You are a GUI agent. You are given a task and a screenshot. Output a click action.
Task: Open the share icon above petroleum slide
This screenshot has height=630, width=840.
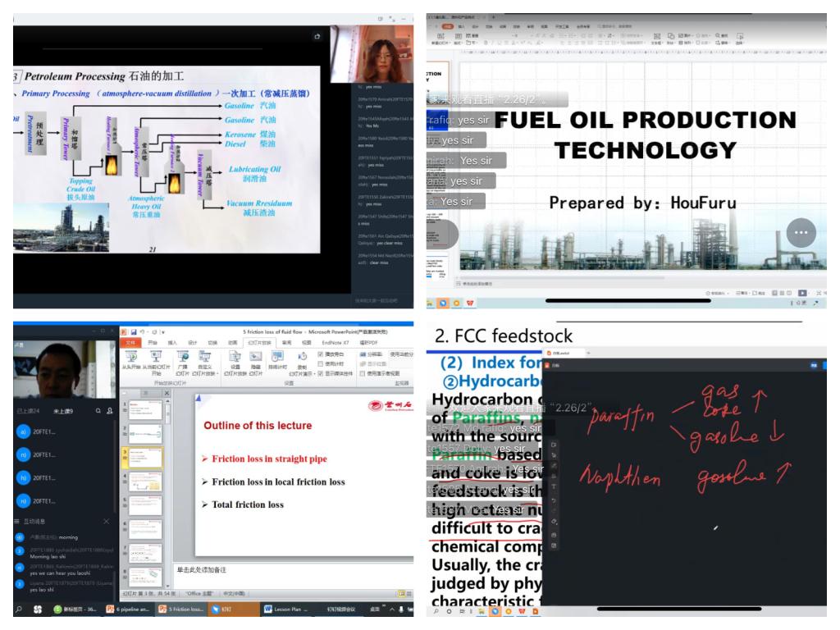[317, 37]
